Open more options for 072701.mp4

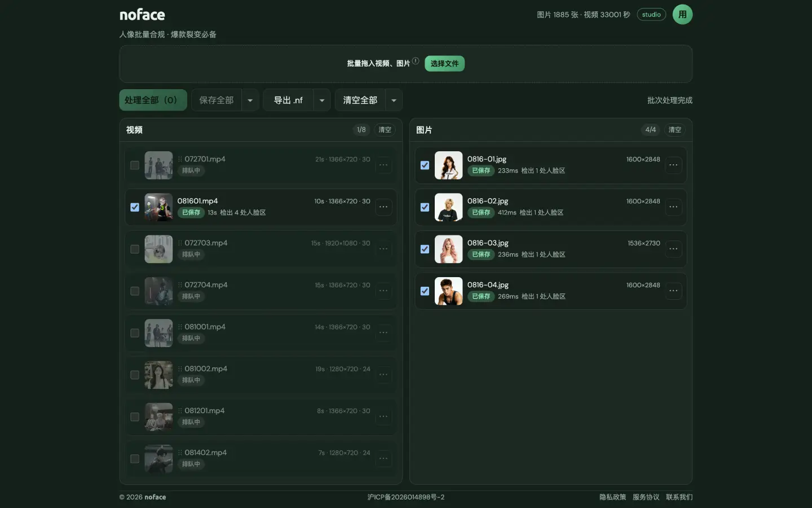[x=383, y=165]
